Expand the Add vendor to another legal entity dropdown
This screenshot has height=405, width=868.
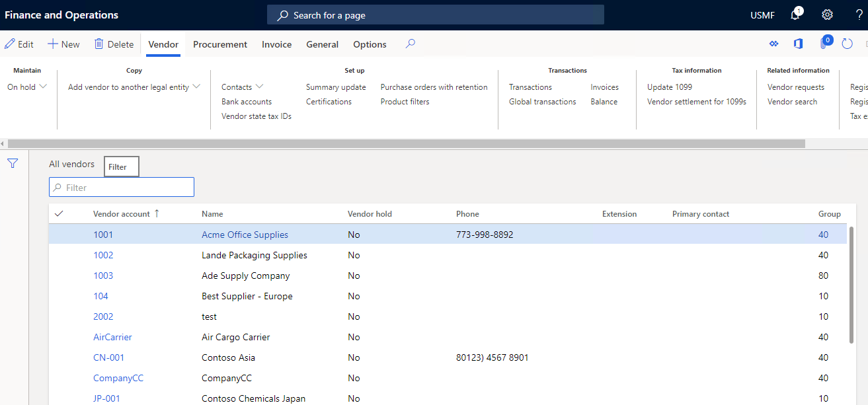[196, 87]
